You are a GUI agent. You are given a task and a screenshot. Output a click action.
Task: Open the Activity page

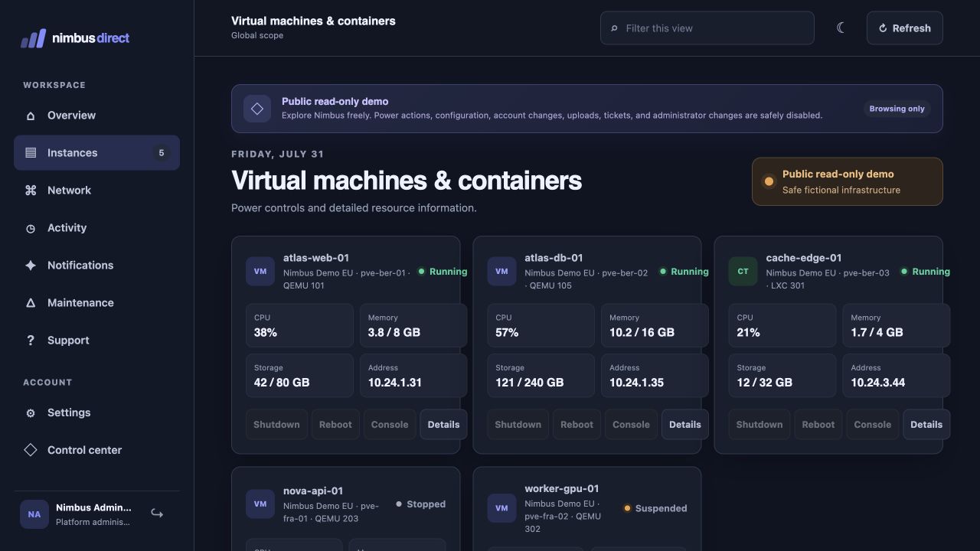point(96,228)
